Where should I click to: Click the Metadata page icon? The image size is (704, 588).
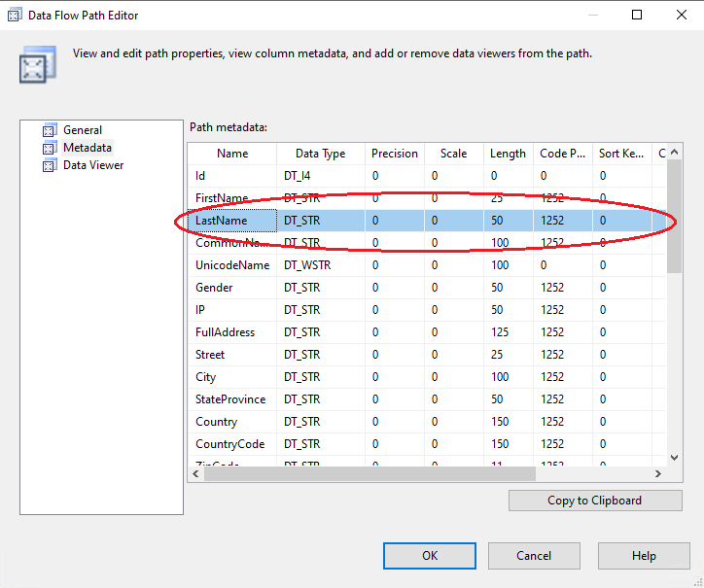[x=50, y=148]
